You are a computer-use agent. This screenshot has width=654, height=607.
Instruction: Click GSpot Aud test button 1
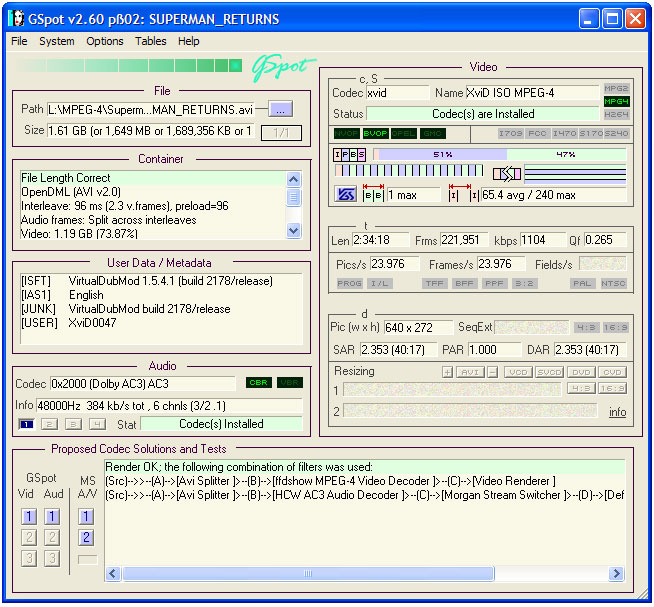pos(52,517)
